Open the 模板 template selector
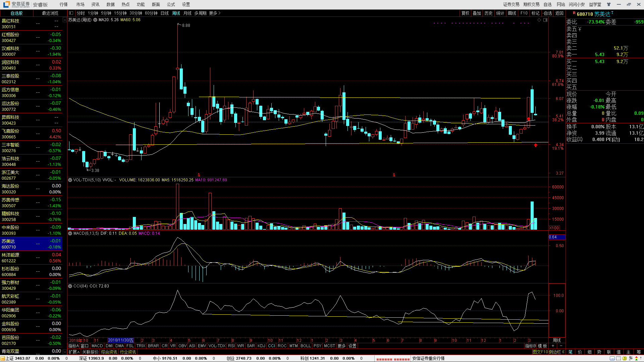This screenshot has width=644, height=362. click(542, 346)
